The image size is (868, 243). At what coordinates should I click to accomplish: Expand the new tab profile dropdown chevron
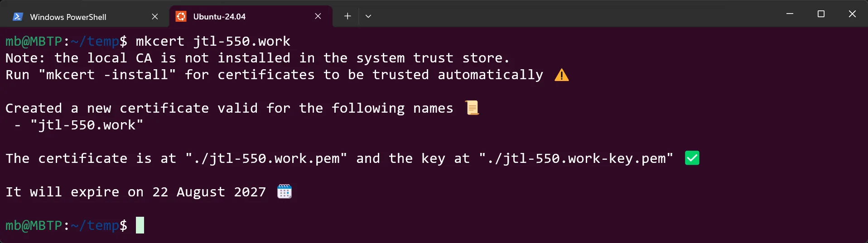click(x=368, y=16)
